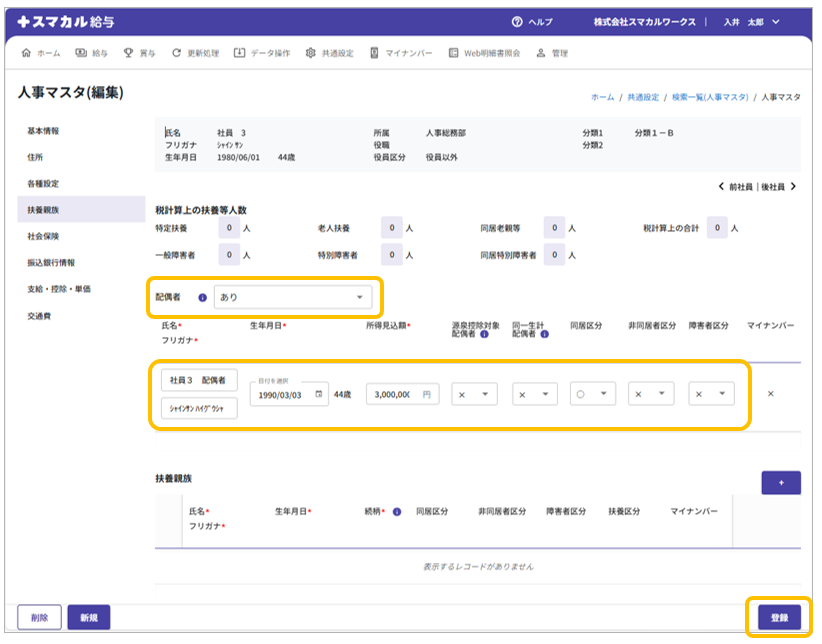Viewport: 822px width, 644px height.
Task: Expand the 同居区分 dropdown showing ○
Action: coord(591,395)
